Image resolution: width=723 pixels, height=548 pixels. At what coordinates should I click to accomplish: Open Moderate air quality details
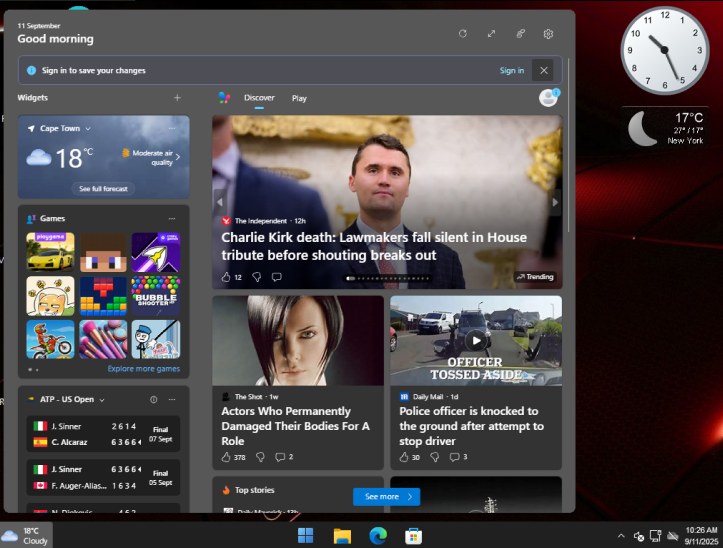coord(151,157)
